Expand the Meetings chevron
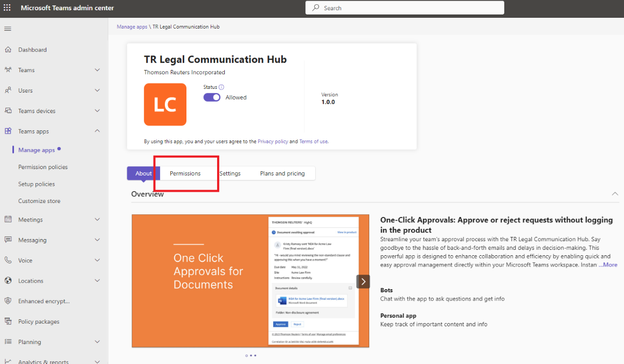Image resolution: width=624 pixels, height=364 pixels. (x=97, y=219)
